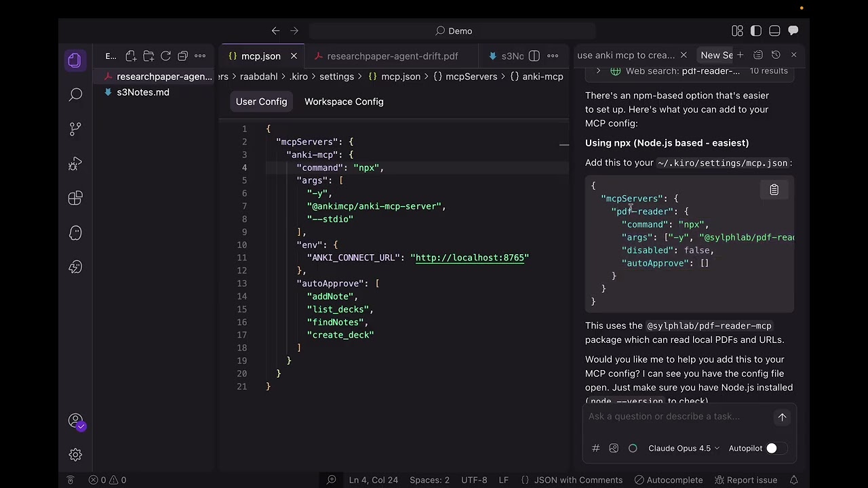This screenshot has width=868, height=488.
Task: Toggle Autocomplete in the status bar
Action: 669,480
